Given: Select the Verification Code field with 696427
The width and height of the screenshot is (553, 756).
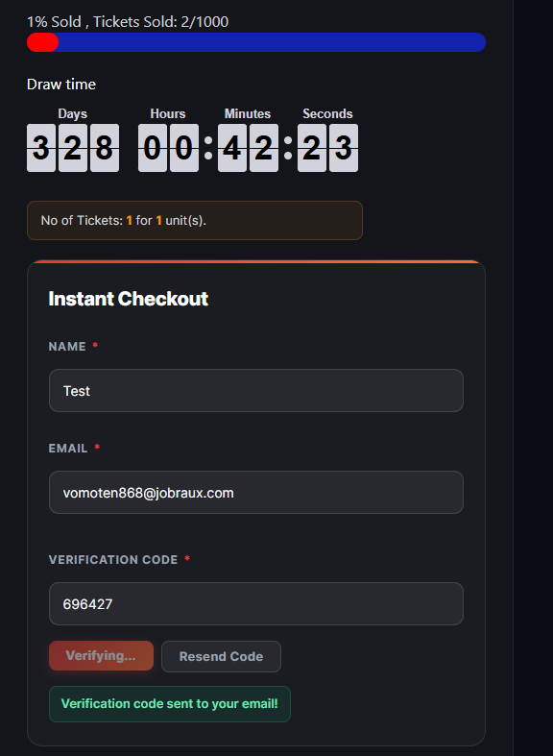Looking at the screenshot, I should 256,603.
